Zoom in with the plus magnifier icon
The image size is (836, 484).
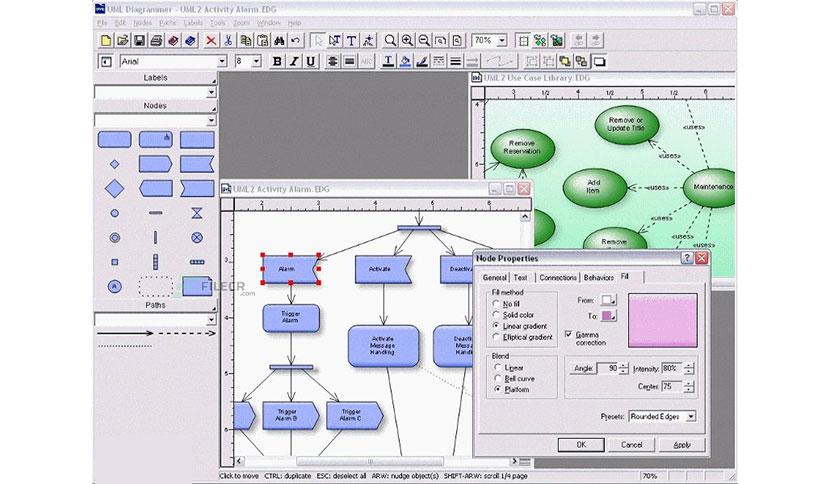407,41
